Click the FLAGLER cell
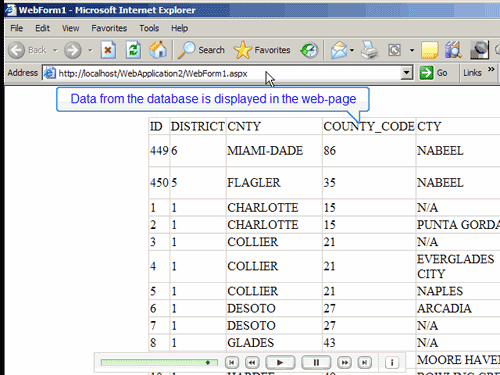 tap(274, 183)
